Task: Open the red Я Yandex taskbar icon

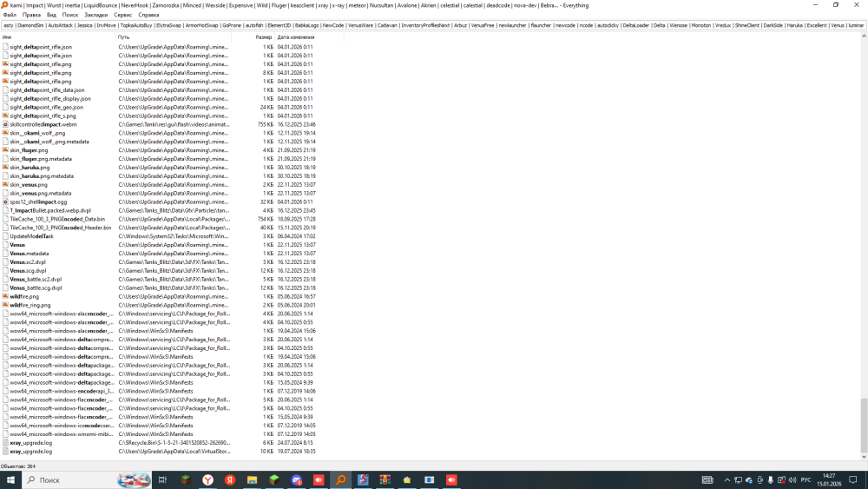Action: 230,479
